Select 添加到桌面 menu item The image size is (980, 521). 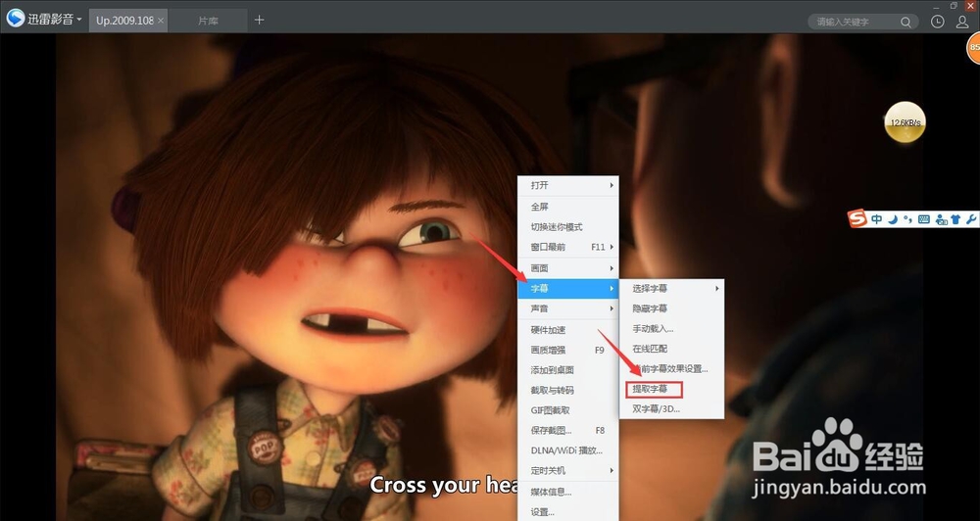568,370
